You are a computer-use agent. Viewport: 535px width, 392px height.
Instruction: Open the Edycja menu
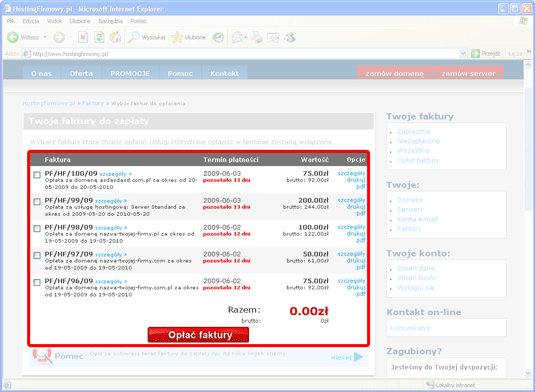[31, 21]
